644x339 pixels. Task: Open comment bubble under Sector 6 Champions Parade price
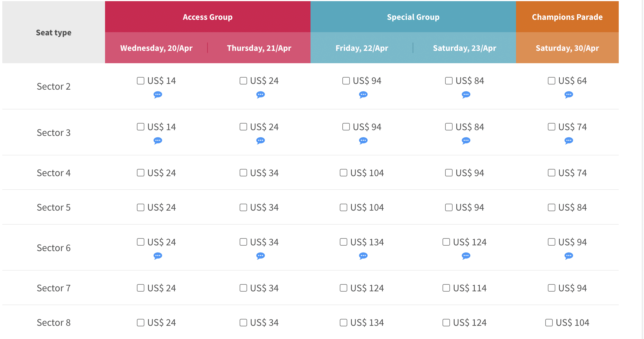(x=569, y=256)
